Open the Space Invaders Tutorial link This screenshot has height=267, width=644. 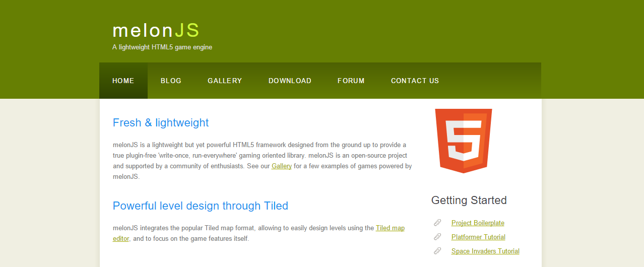tap(485, 251)
